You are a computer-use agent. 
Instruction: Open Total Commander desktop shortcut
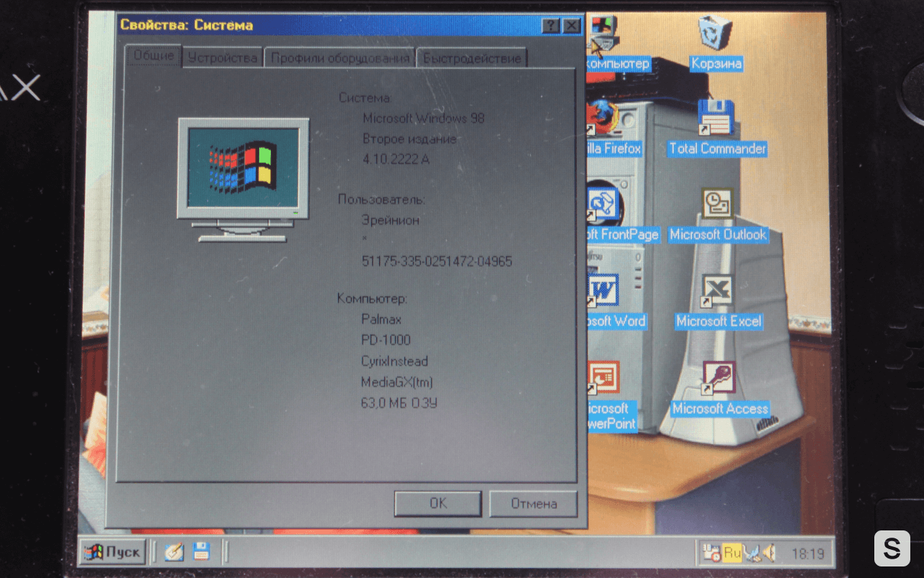coord(716,119)
